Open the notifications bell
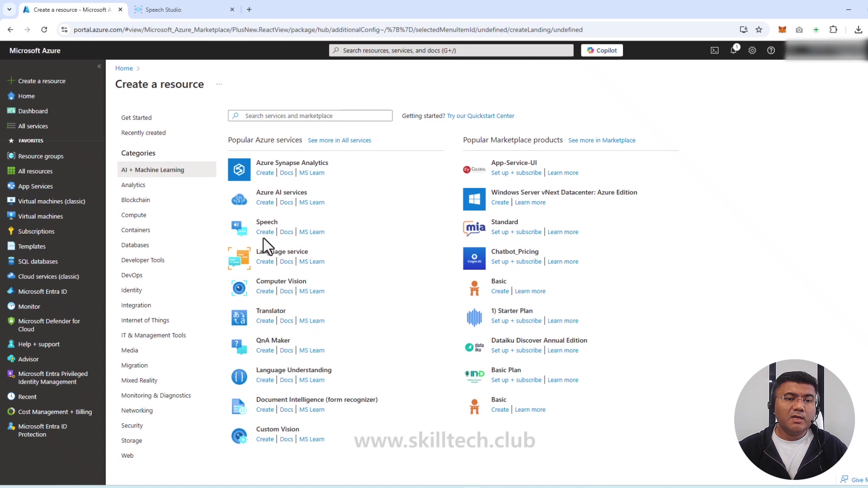The height and width of the screenshot is (488, 868). click(733, 50)
